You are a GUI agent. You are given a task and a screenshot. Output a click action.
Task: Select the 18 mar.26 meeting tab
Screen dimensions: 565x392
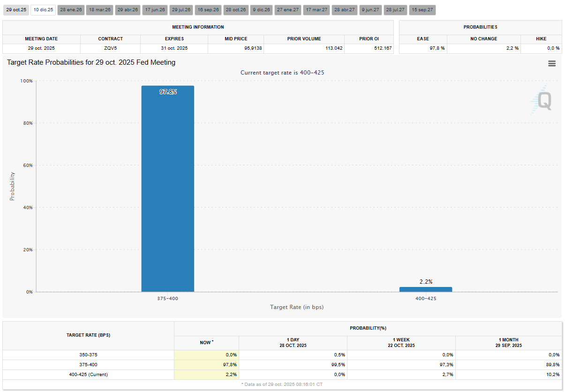(x=99, y=10)
